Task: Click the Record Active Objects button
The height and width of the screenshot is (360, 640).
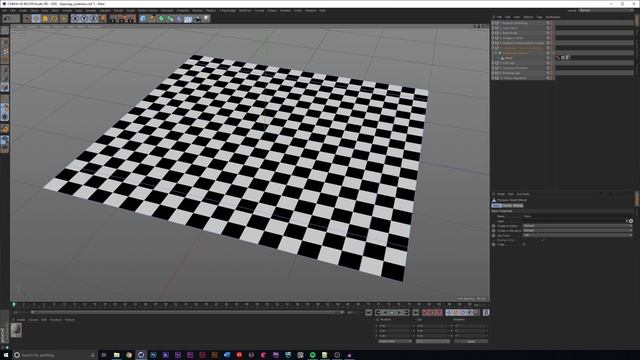Action: coord(426,313)
